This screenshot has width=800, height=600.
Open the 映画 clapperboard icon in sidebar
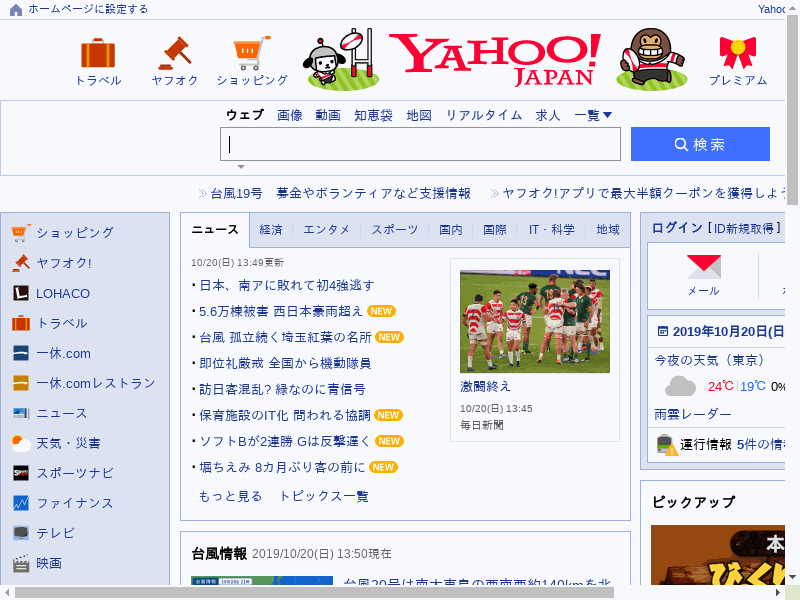(21, 563)
